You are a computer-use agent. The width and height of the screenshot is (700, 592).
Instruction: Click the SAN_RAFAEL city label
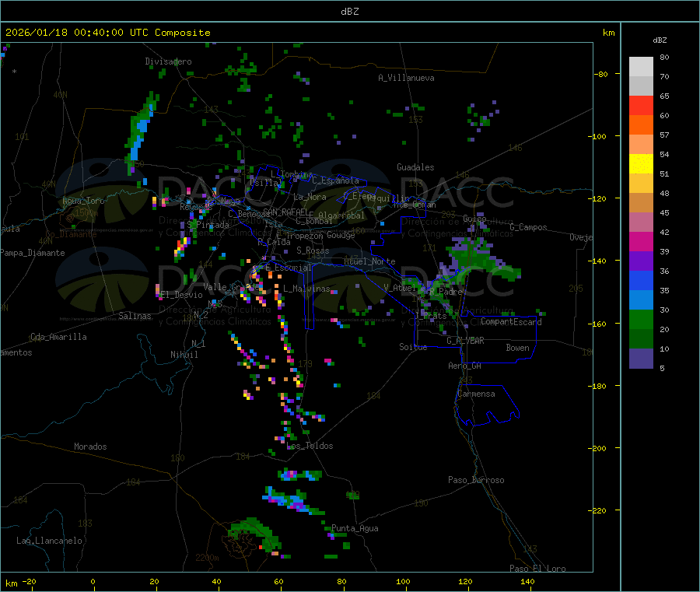tap(285, 212)
